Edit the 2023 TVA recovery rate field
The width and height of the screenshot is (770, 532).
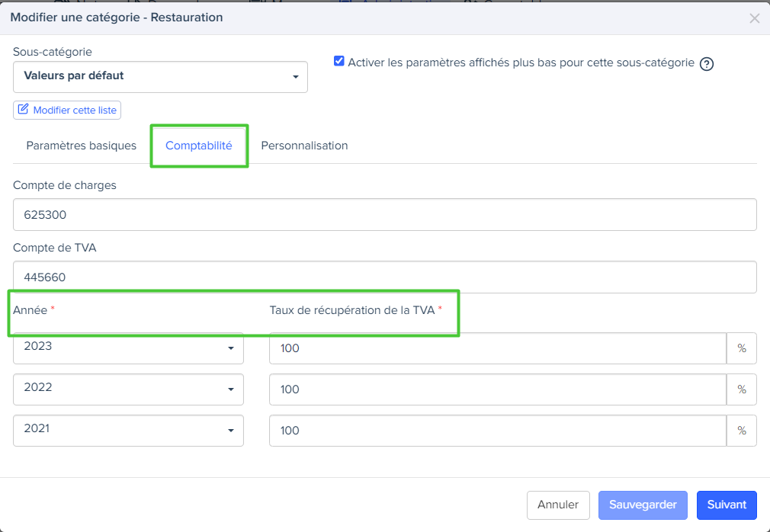[497, 348]
